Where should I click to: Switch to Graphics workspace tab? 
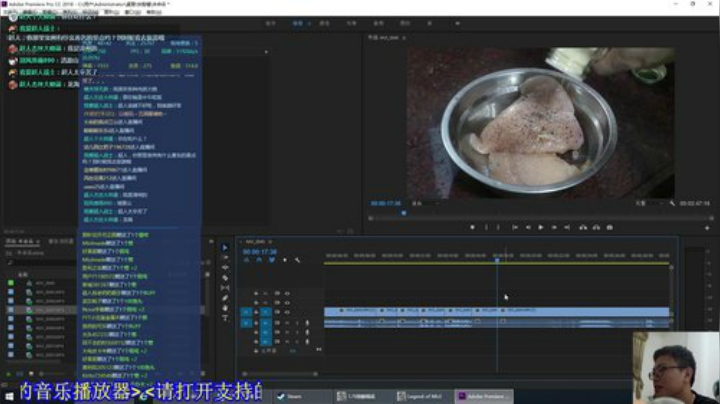tap(405, 23)
